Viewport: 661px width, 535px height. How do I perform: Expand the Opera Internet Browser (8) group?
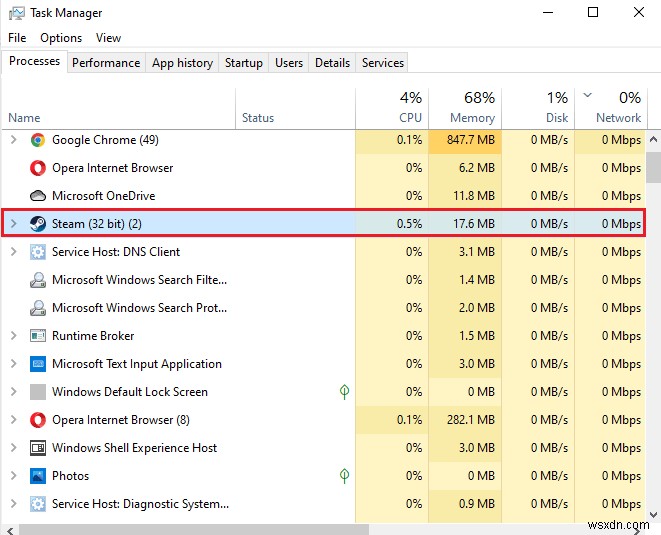pos(13,420)
